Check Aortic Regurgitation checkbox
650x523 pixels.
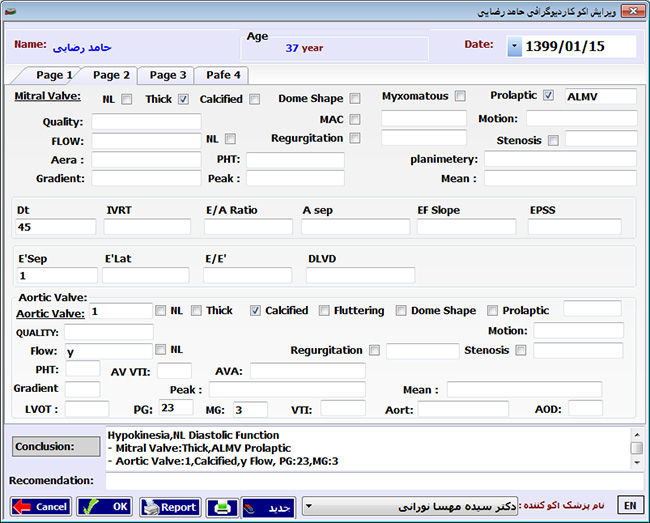[x=374, y=351]
